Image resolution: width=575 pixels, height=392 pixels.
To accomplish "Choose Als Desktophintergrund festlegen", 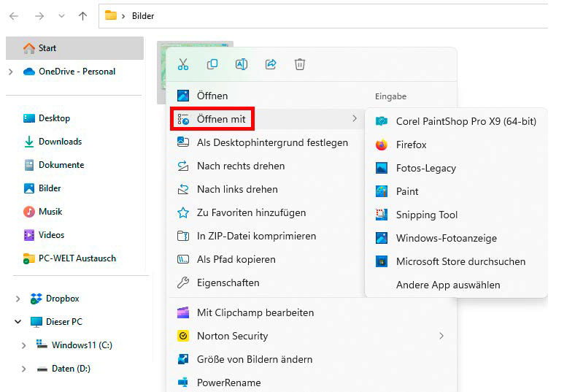I will tap(266, 142).
